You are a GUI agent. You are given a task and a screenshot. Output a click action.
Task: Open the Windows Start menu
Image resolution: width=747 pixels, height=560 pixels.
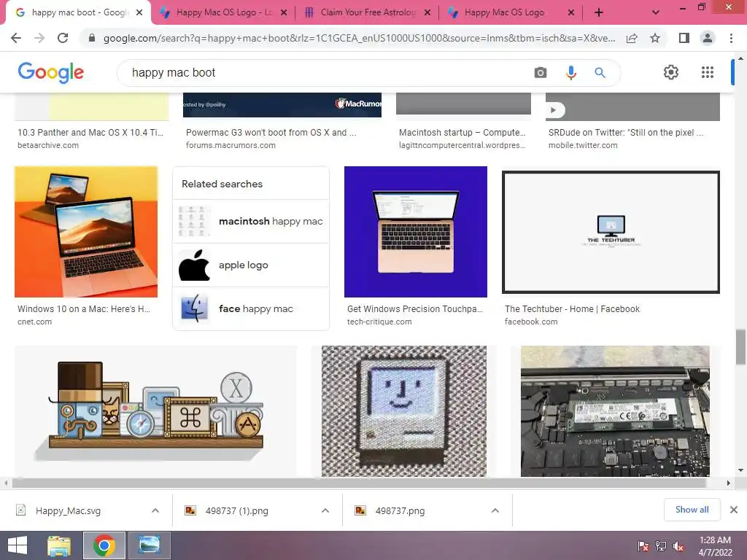(x=18, y=545)
